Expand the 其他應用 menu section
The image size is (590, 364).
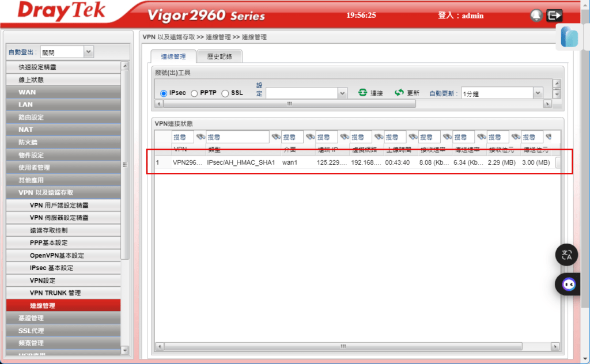point(63,180)
